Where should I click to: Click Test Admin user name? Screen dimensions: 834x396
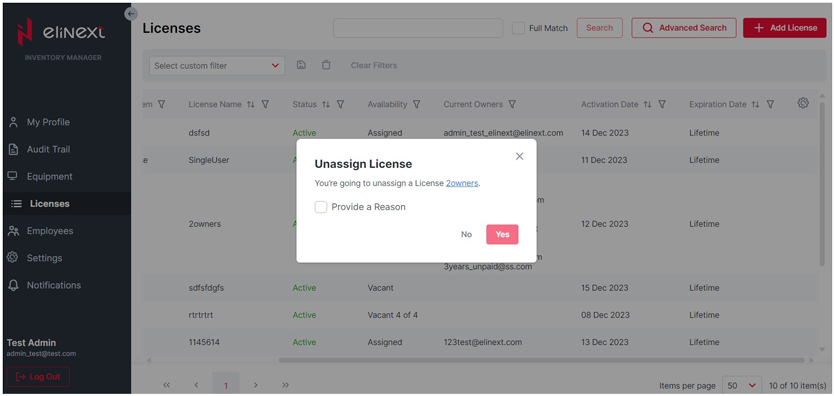coord(31,343)
